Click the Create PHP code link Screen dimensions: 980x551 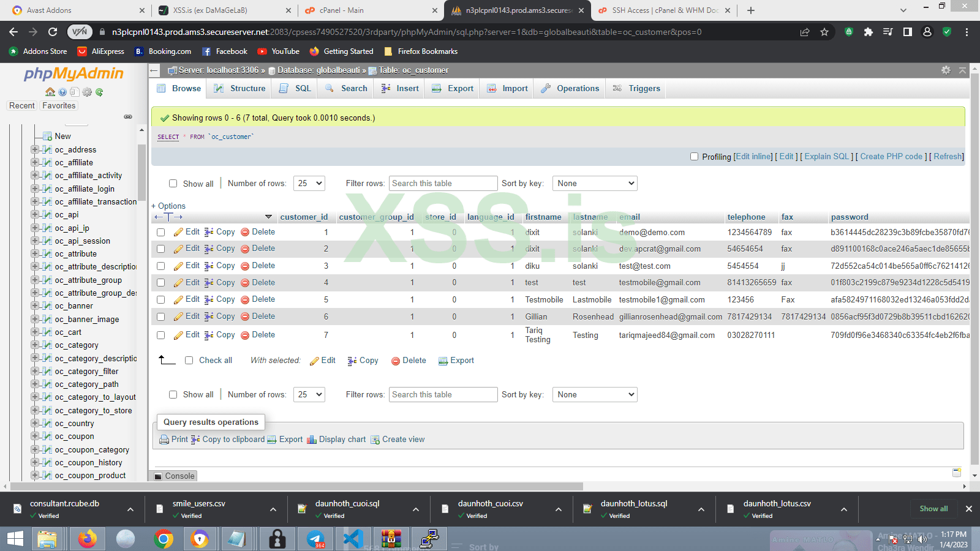(891, 157)
